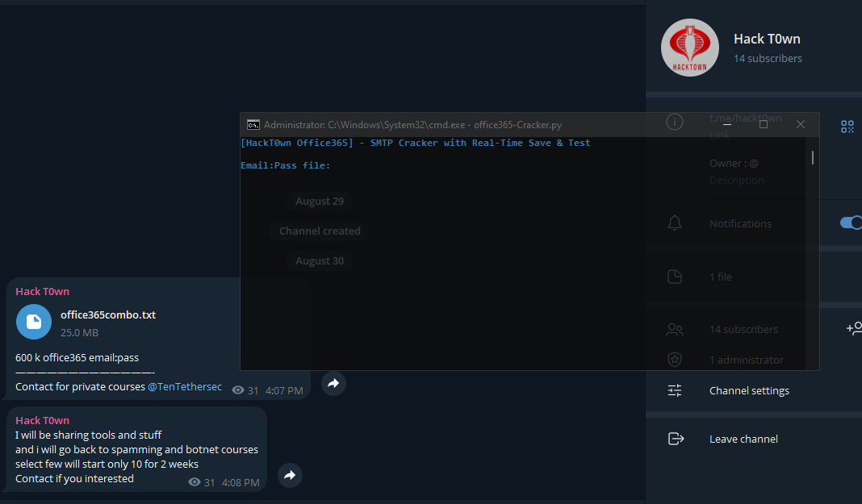
Task: Click the add subscriber icon
Action: [x=854, y=328]
